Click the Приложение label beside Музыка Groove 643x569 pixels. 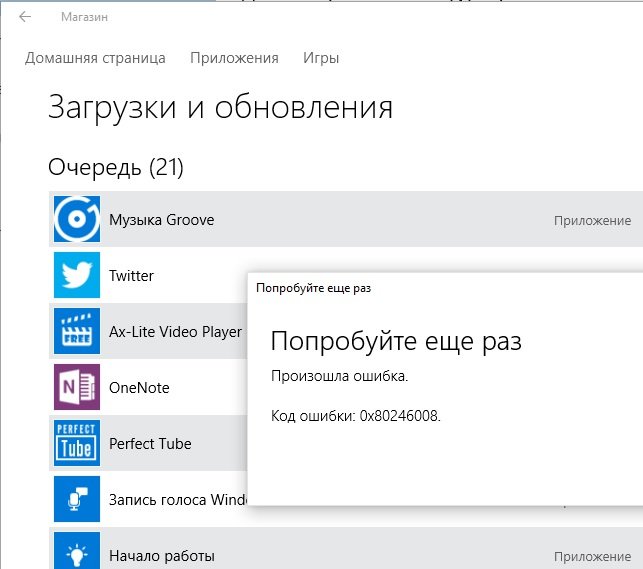592,221
